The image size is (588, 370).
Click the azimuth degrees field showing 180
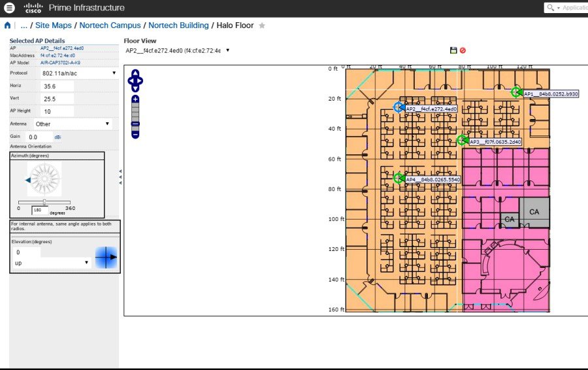point(40,210)
